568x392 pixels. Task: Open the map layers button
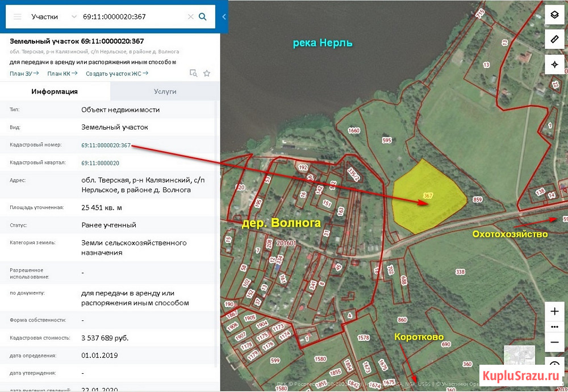click(x=554, y=15)
